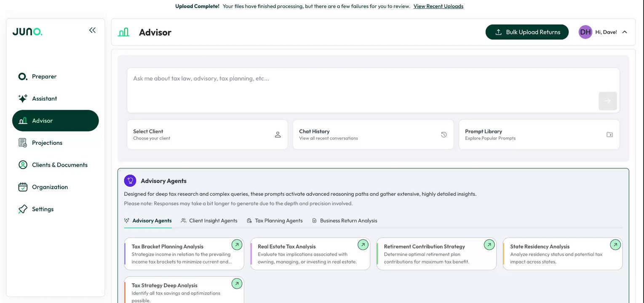Open the Select Client chooser

(x=207, y=135)
